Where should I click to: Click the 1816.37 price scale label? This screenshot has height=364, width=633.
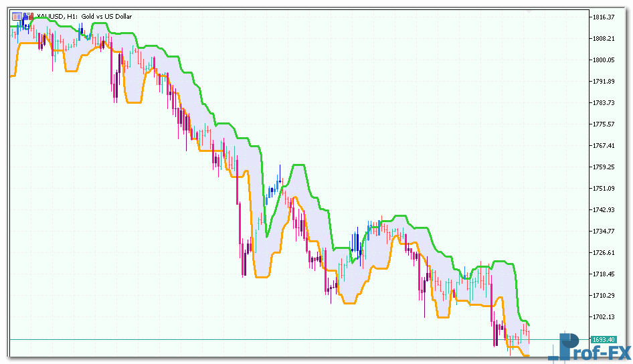tap(603, 17)
